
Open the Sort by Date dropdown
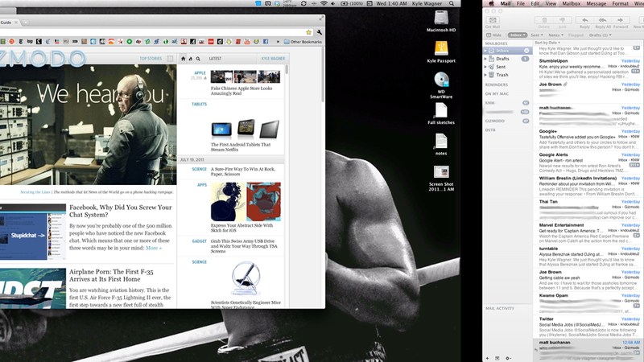pyautogui.click(x=547, y=43)
